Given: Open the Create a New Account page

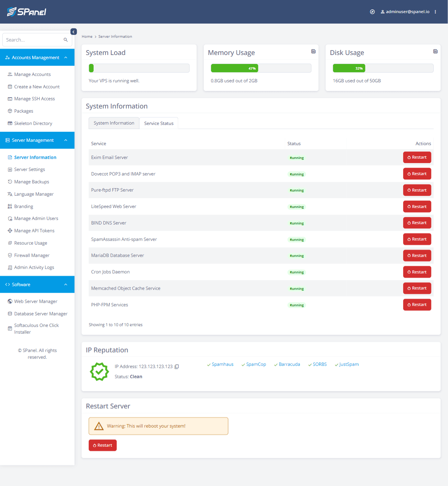Looking at the screenshot, I should [x=37, y=86].
